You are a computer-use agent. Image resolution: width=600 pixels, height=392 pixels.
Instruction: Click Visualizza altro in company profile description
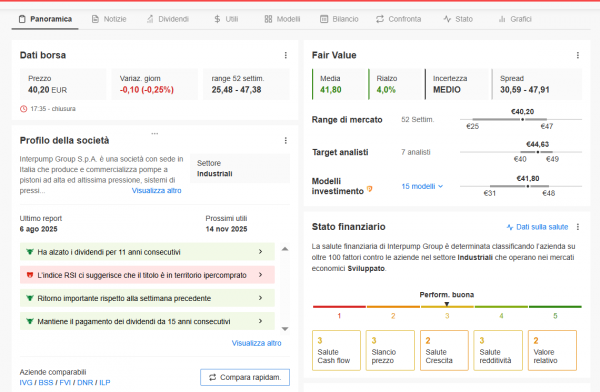pyautogui.click(x=157, y=191)
